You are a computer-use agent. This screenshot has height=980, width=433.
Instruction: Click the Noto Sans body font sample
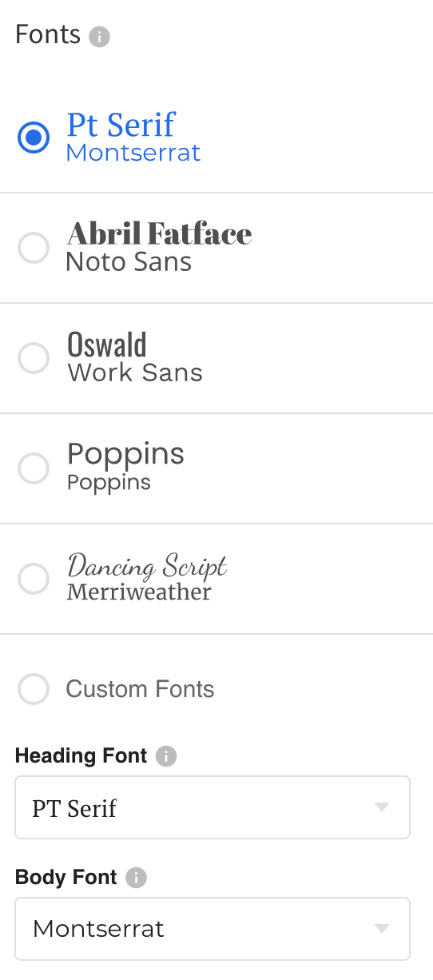point(129,261)
